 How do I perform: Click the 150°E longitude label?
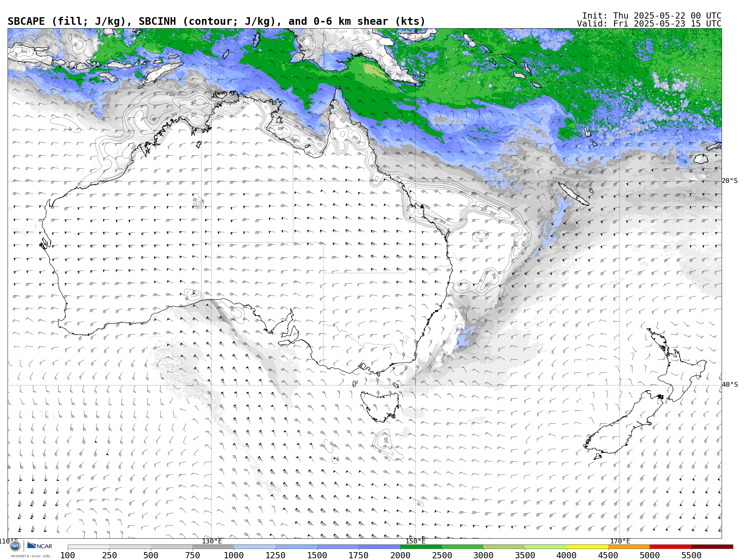click(415, 541)
